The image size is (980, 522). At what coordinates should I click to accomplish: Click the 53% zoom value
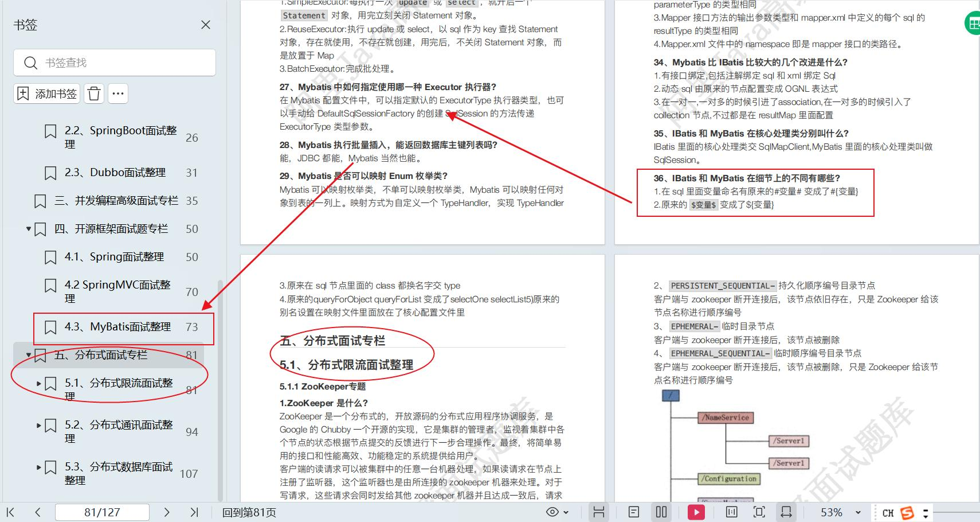coord(832,512)
